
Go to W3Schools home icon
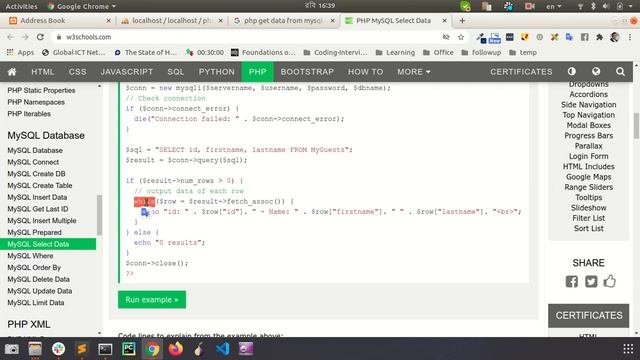12,72
